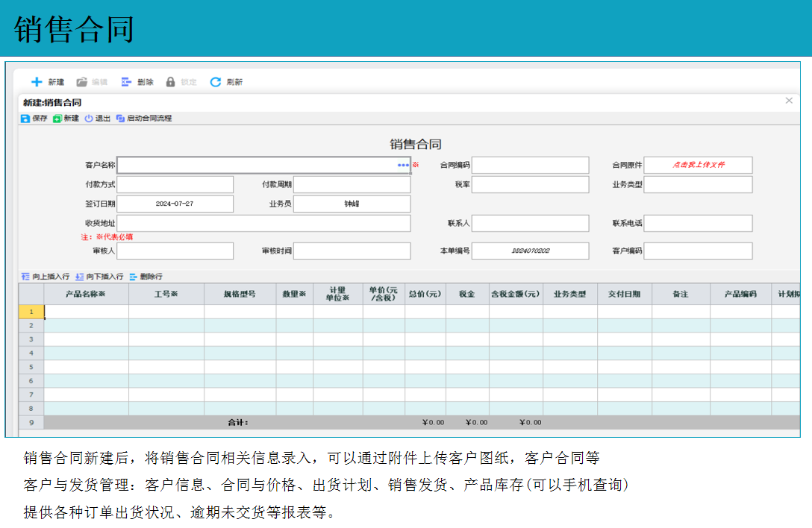Viewport: 812px width, 528px height.
Task: Select row number 2 header
Action: [31, 326]
